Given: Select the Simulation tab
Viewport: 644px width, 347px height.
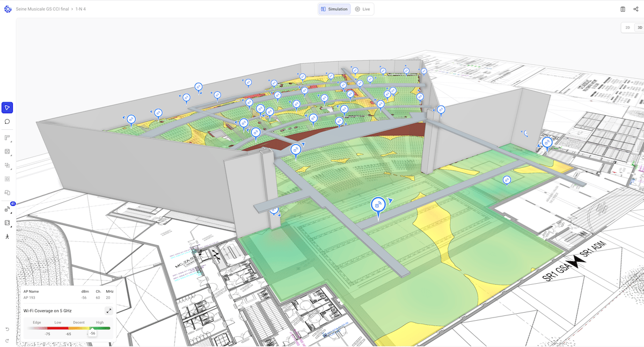Looking at the screenshot, I should click(334, 9).
